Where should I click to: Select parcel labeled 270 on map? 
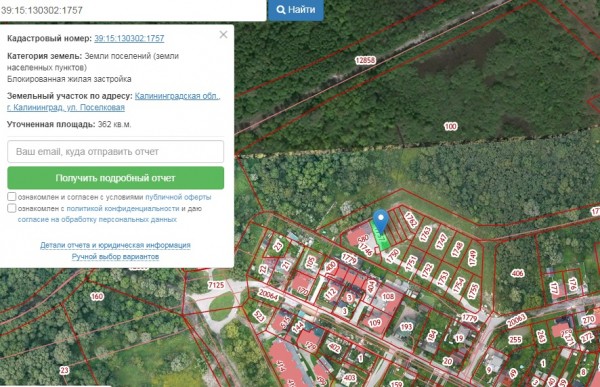tap(588, 319)
